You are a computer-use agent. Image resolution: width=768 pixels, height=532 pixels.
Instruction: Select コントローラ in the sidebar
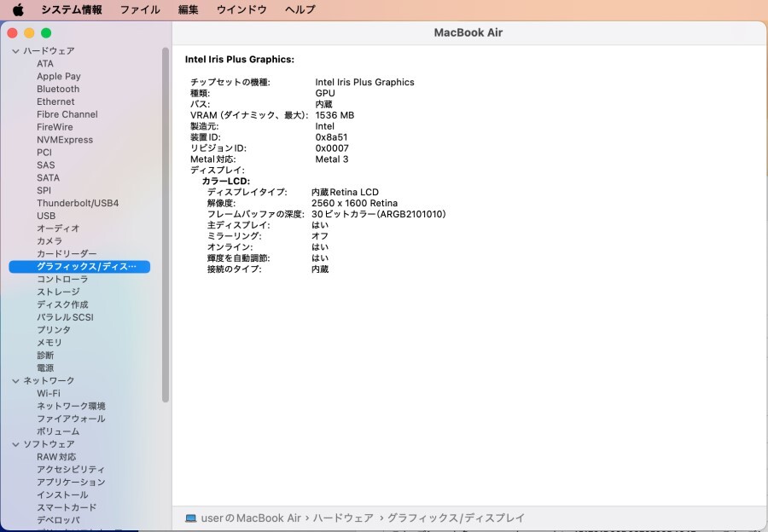[x=62, y=280]
